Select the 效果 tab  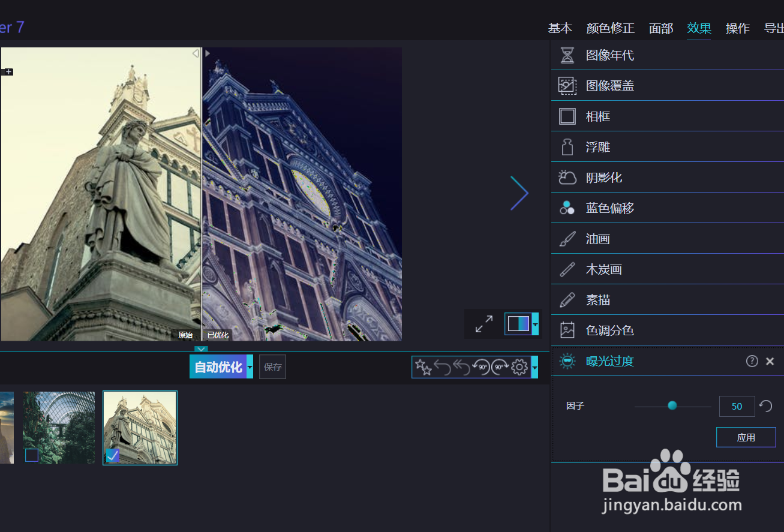[699, 28]
